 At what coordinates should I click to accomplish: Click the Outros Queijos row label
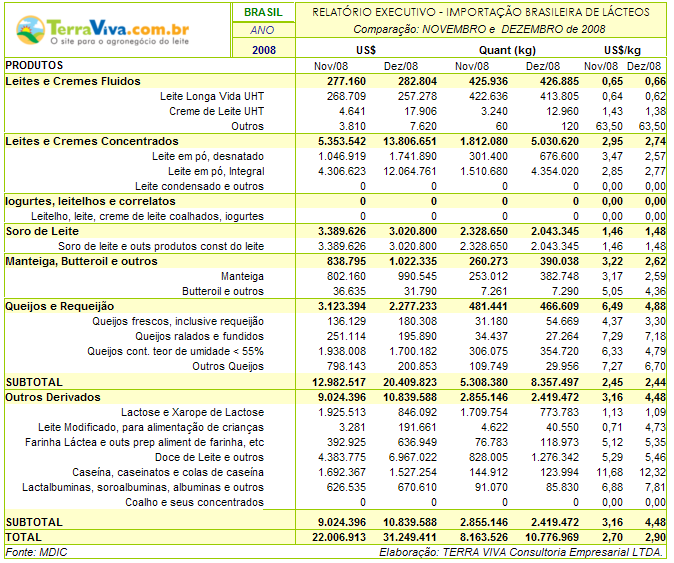[228, 366]
